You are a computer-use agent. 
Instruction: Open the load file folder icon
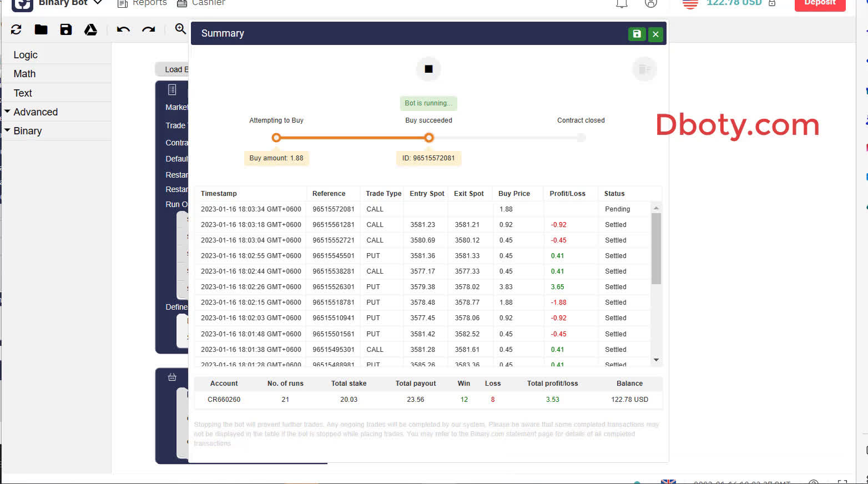[x=41, y=30]
